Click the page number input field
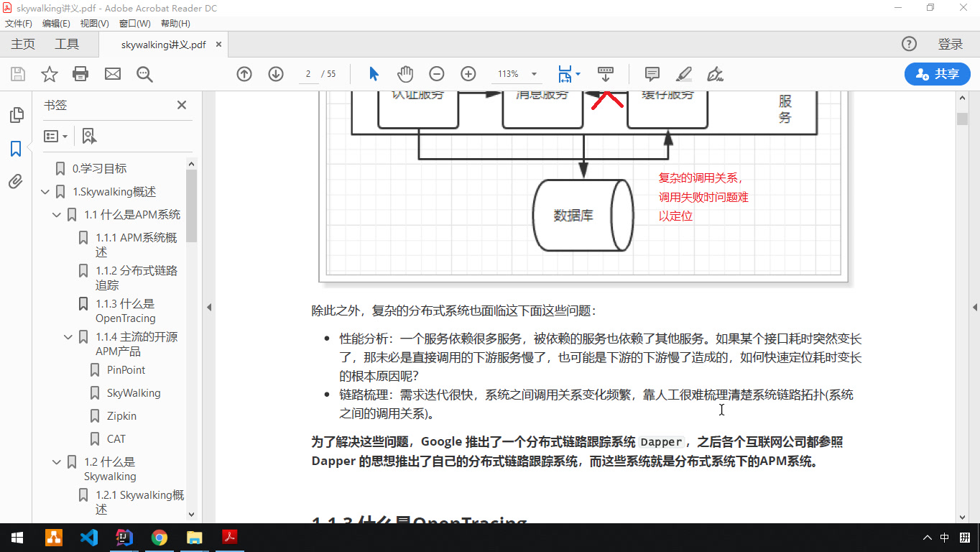 309,74
